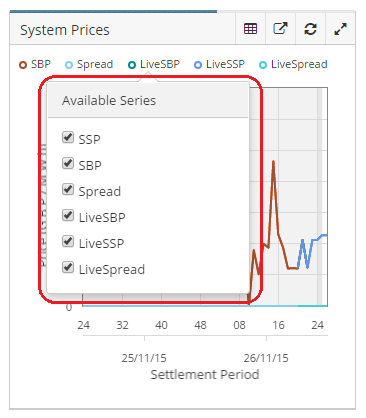
Task: Toggle the Spread series checkbox
Action: tap(68, 189)
